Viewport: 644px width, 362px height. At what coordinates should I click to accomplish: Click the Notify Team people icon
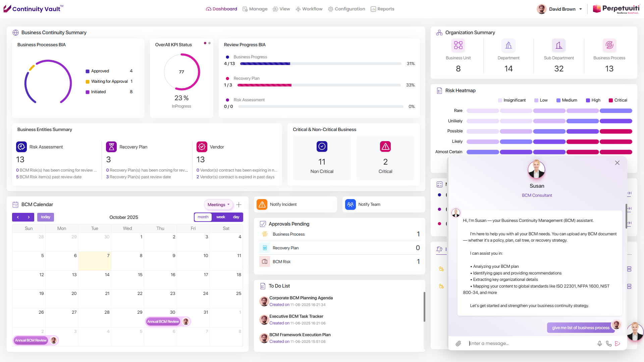[350, 204]
